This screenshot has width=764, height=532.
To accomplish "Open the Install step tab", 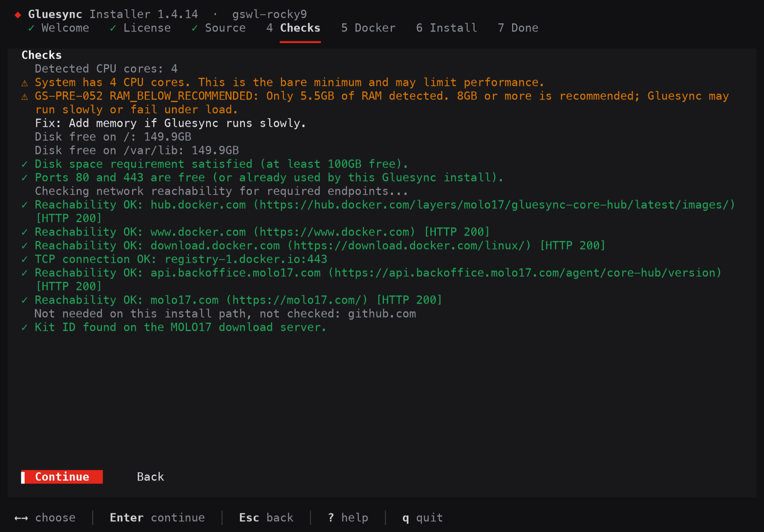I will 447,28.
